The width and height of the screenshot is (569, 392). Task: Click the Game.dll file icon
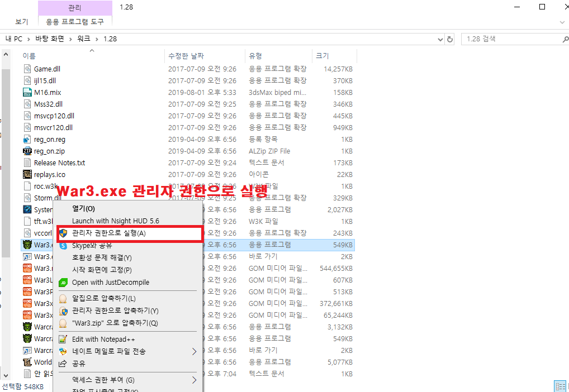[x=27, y=69]
